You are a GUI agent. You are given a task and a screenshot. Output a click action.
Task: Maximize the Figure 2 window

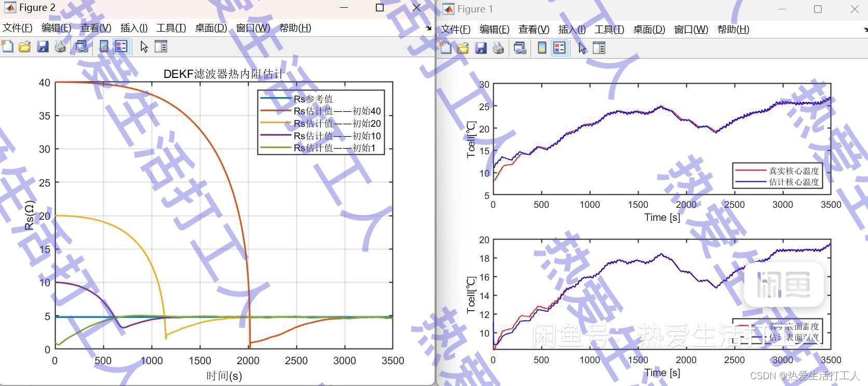379,8
